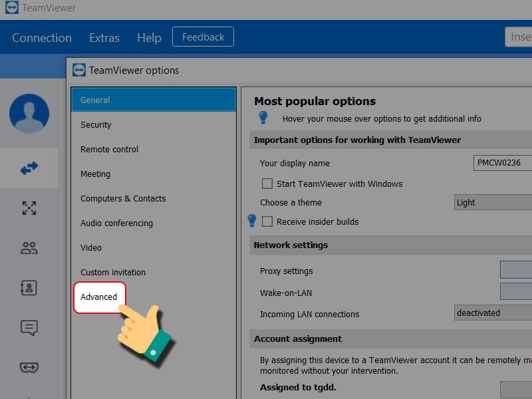Select the Remote control options category
The height and width of the screenshot is (399, 532).
(154, 149)
